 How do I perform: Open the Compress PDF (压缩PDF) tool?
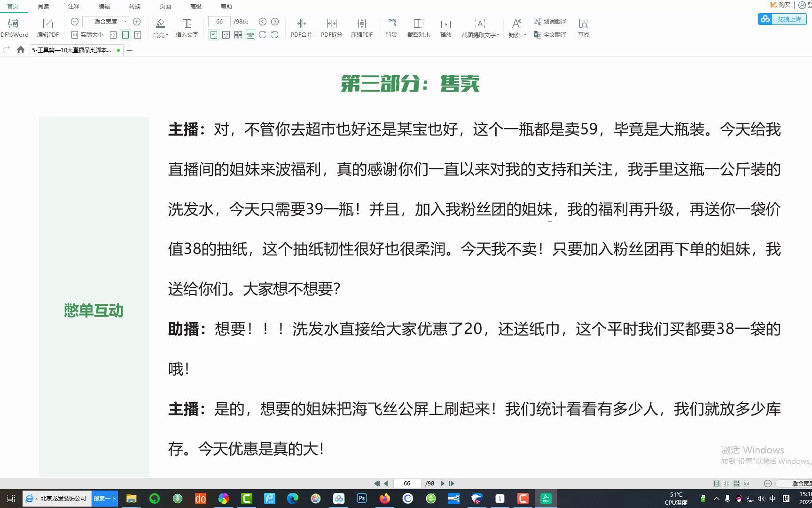point(362,28)
